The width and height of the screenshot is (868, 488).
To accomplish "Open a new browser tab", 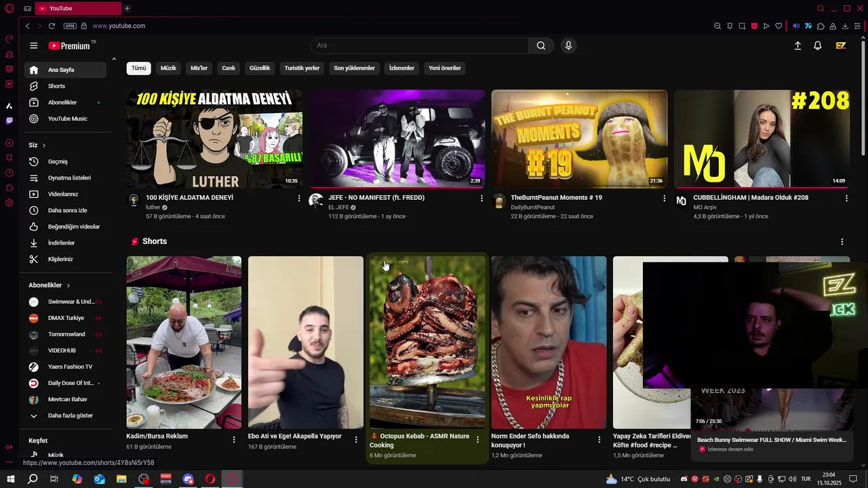I will point(127,8).
